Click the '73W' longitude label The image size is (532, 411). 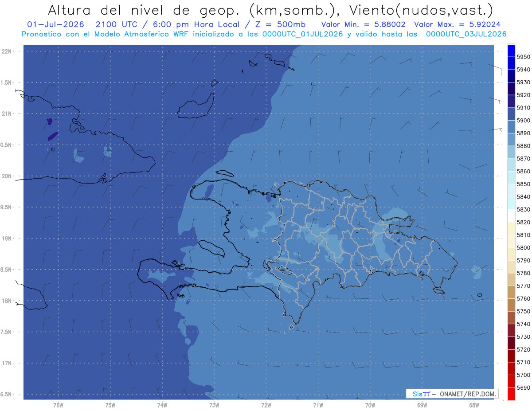pos(214,405)
